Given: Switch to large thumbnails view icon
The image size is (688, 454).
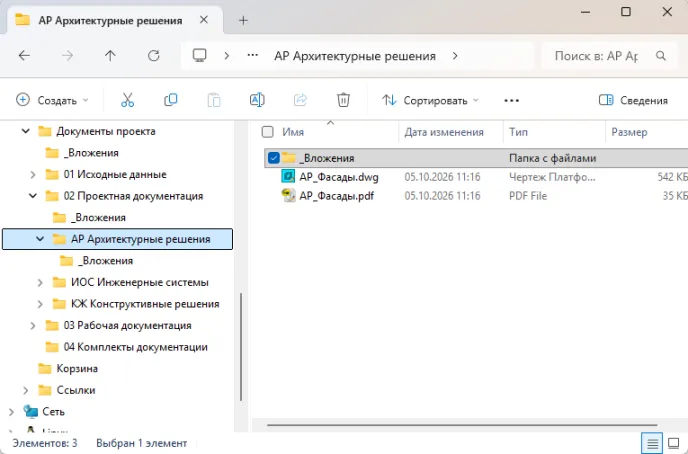Looking at the screenshot, I should tap(674, 443).
